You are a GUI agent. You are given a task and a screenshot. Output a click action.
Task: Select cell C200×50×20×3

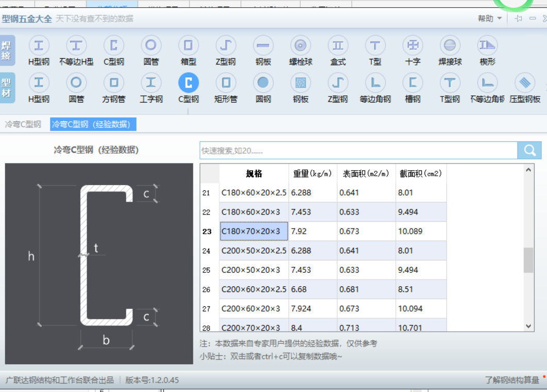pos(254,270)
